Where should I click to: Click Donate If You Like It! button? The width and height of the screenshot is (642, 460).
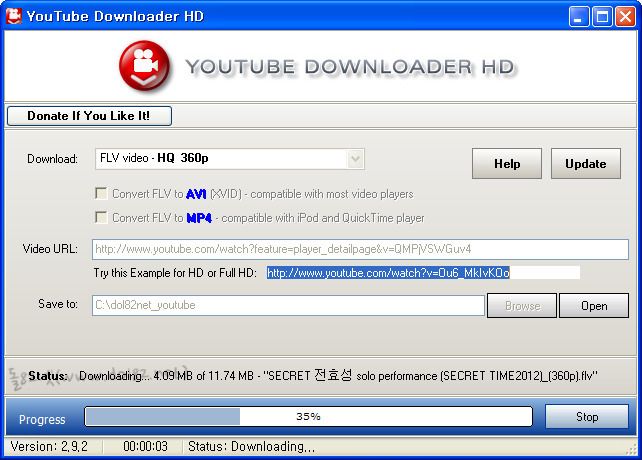[89, 116]
